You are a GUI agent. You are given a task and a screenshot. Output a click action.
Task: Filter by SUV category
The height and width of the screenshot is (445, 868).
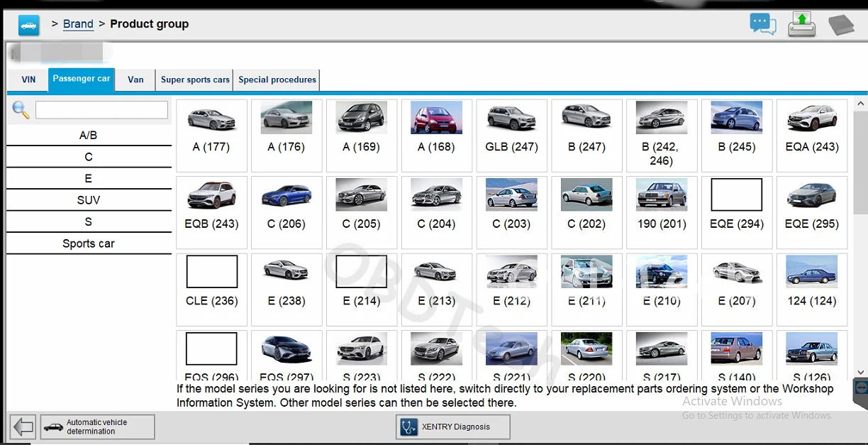tap(89, 200)
